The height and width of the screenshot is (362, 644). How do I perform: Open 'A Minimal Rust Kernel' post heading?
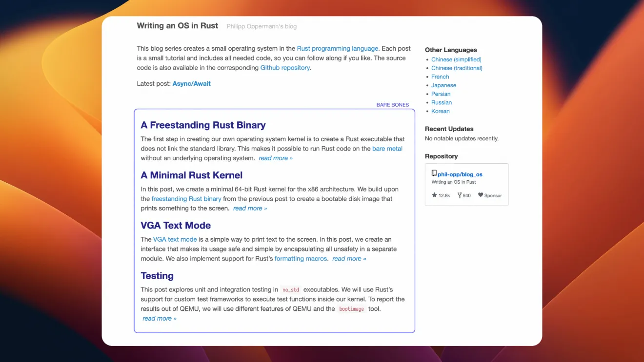pos(191,175)
